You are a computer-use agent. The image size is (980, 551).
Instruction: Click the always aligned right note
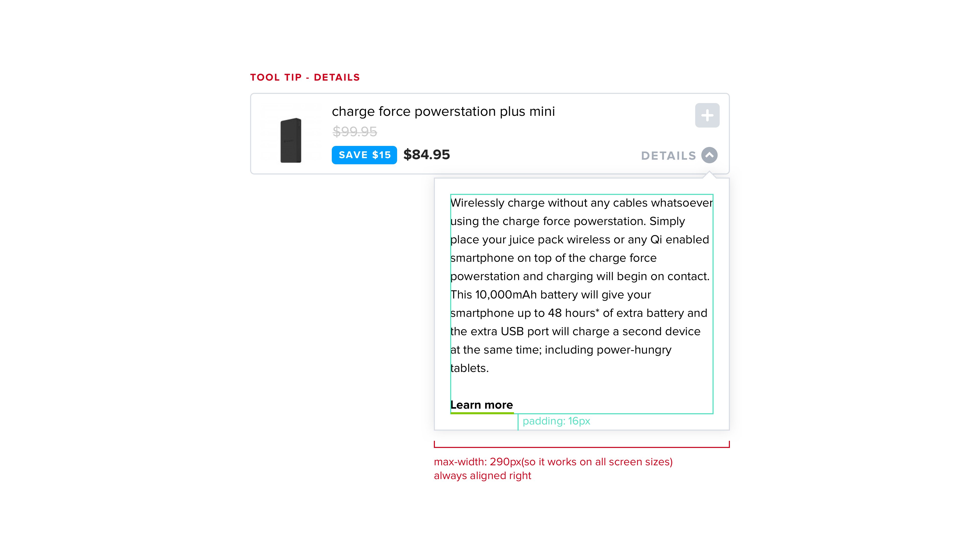[482, 476]
